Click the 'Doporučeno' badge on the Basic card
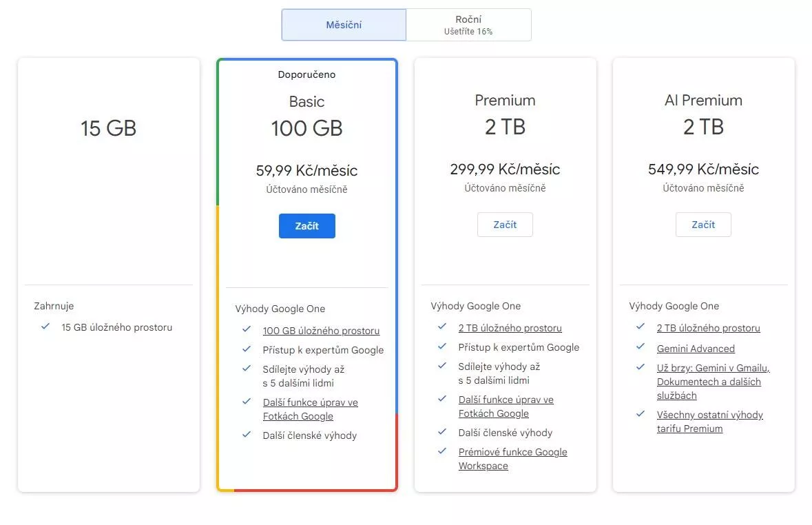Viewport: 812px width, 525px height. (306, 74)
